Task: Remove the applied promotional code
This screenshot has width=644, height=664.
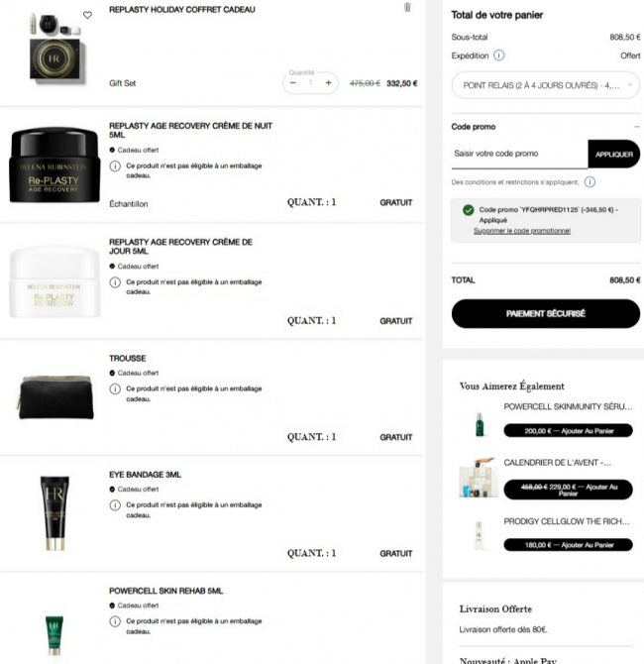Action: coord(521,231)
